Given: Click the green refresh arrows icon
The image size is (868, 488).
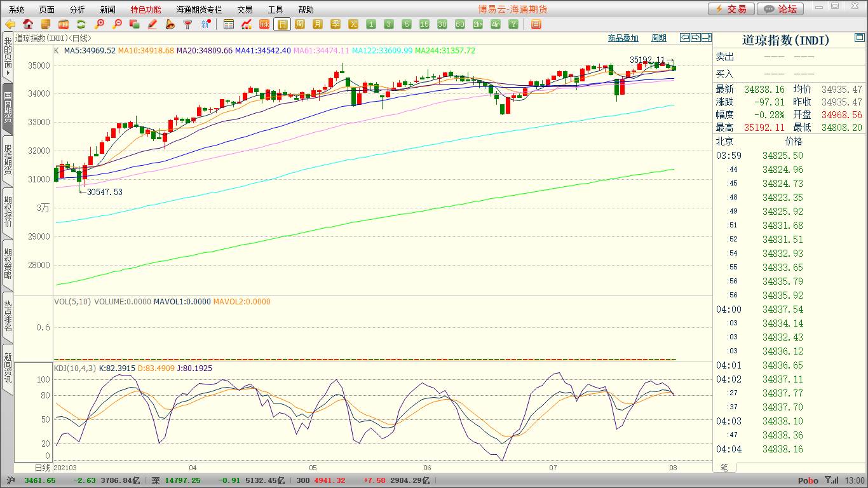Looking at the screenshot, I should click(81, 24).
